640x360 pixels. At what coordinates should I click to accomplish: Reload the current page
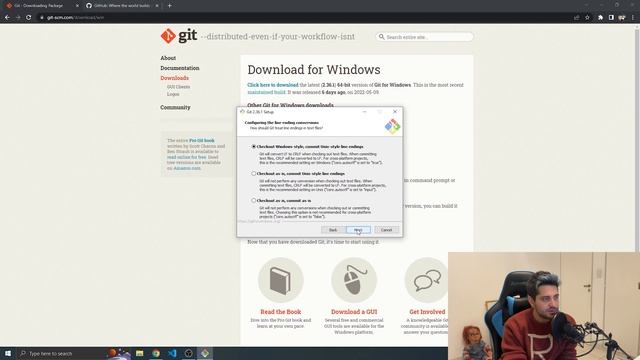29,18
